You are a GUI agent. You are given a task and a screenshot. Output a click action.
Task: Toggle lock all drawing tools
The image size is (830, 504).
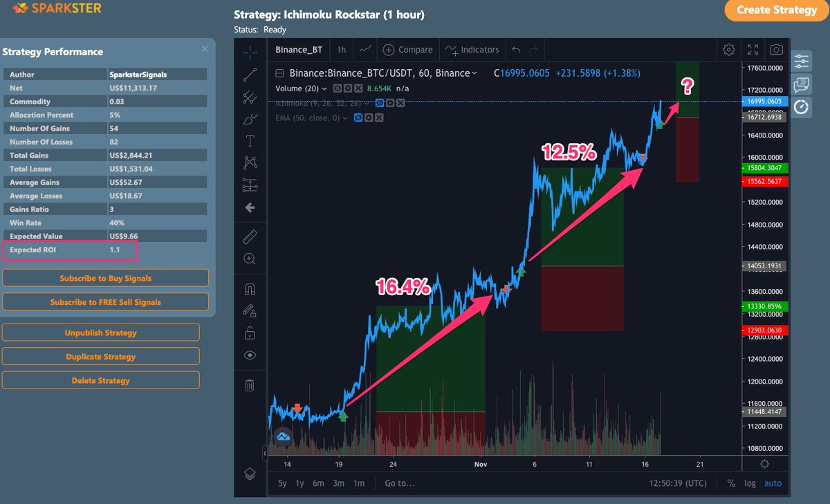coord(250,333)
